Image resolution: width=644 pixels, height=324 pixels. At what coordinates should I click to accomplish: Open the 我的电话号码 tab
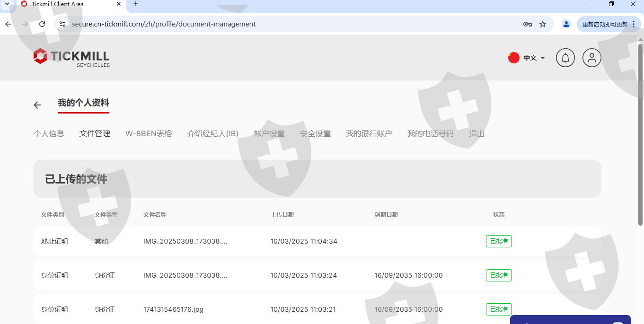pyautogui.click(x=431, y=134)
